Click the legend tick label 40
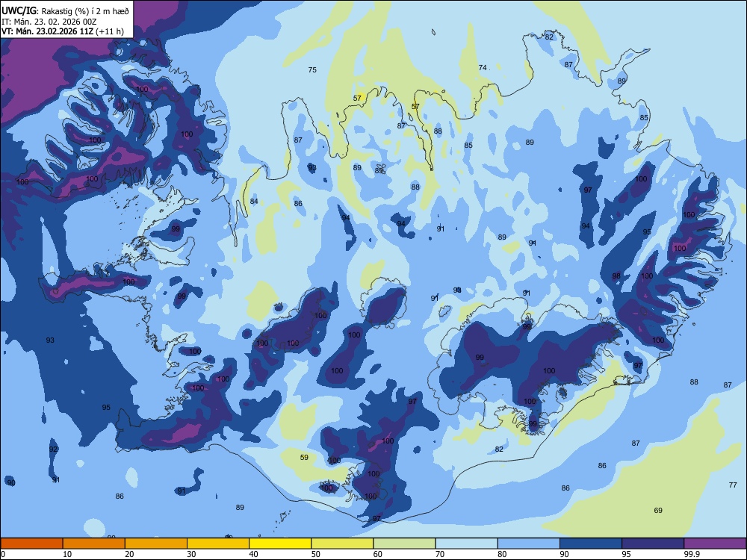Viewport: 747px width, 560px height. [x=253, y=554]
